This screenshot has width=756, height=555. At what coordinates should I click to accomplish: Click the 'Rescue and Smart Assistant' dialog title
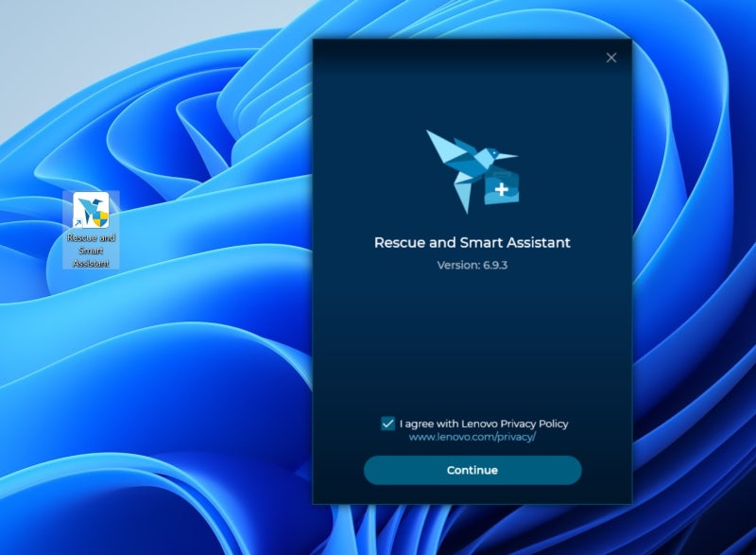coord(472,242)
